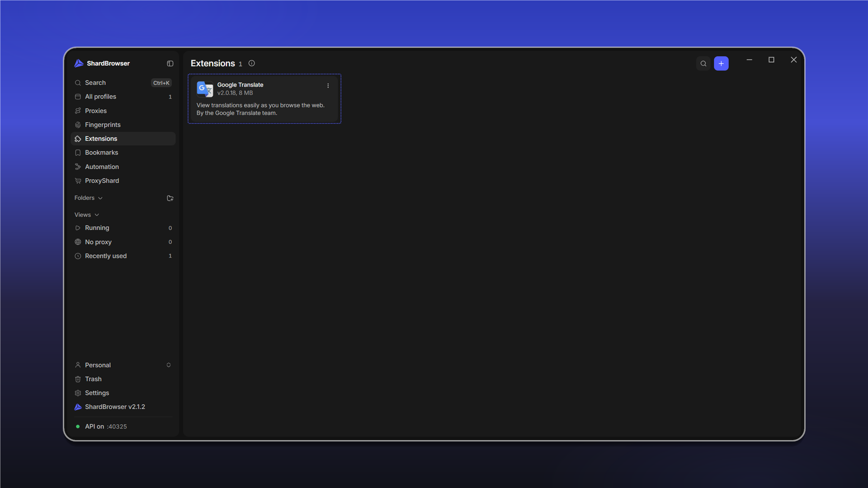The width and height of the screenshot is (868, 488).
Task: Click v2.0.18, 8 MB text
Action: point(235,93)
